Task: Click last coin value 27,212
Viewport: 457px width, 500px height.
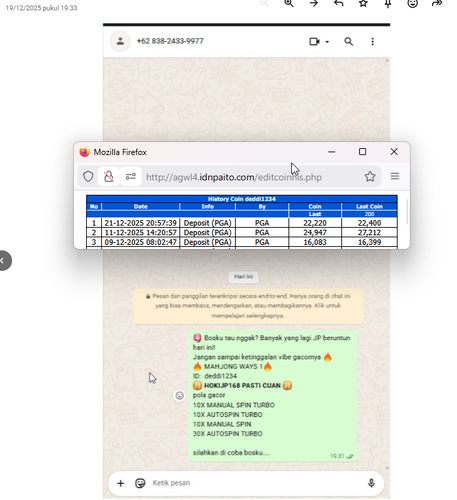Action: pos(369,233)
